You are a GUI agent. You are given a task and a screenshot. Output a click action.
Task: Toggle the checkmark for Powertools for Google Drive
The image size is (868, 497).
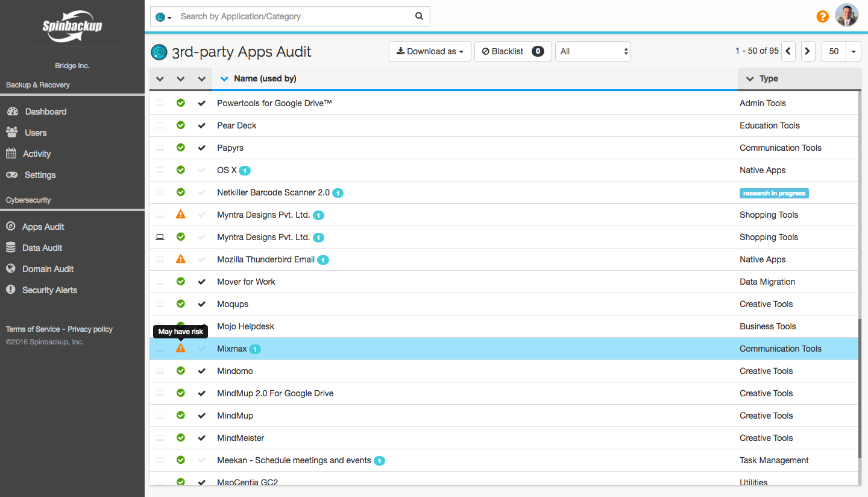202,103
